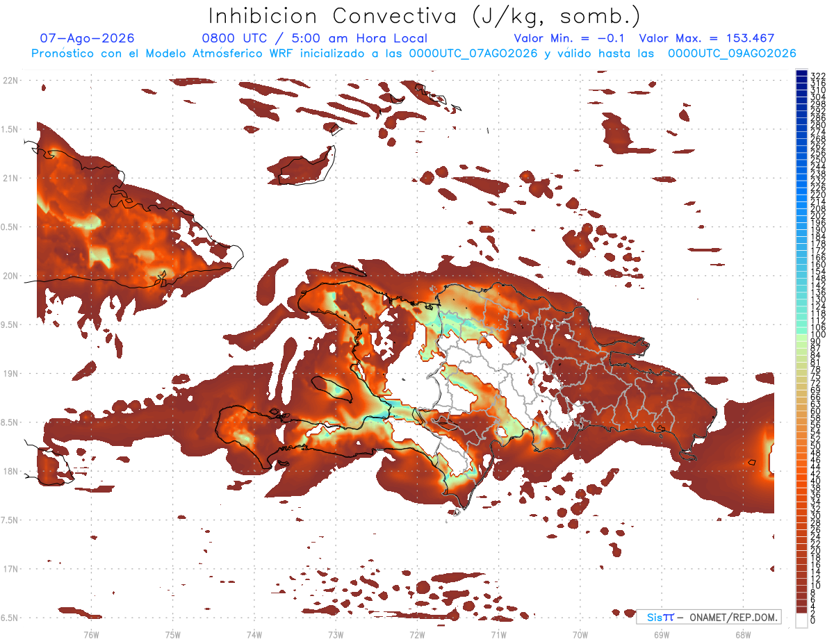Click the title 'Inhibicion Convectiva (J/kg, somb.)'
This screenshot has height=644, width=834.
pyautogui.click(x=425, y=16)
